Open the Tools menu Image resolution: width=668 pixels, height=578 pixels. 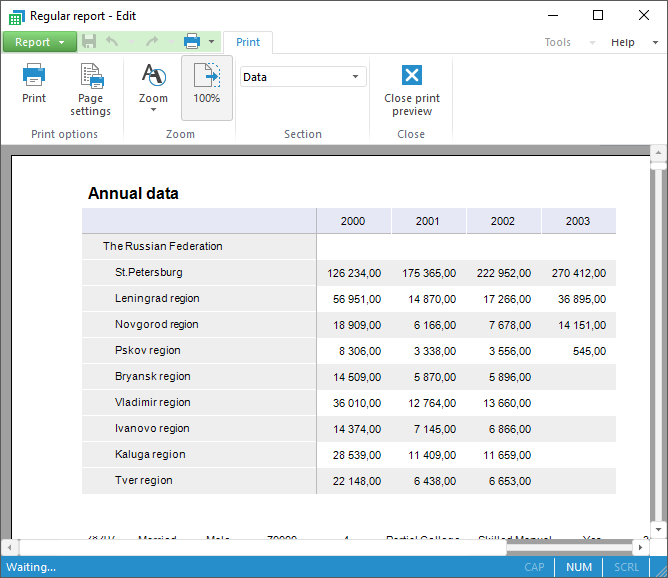click(x=558, y=42)
